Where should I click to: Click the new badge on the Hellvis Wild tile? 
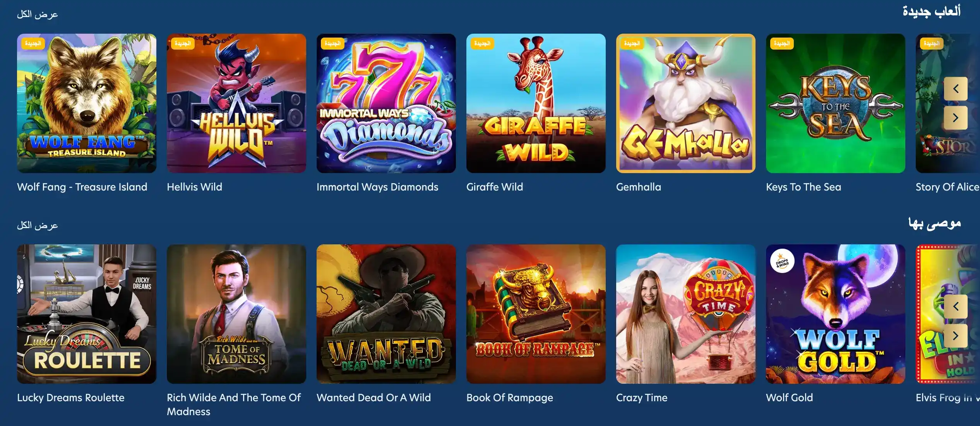point(182,43)
